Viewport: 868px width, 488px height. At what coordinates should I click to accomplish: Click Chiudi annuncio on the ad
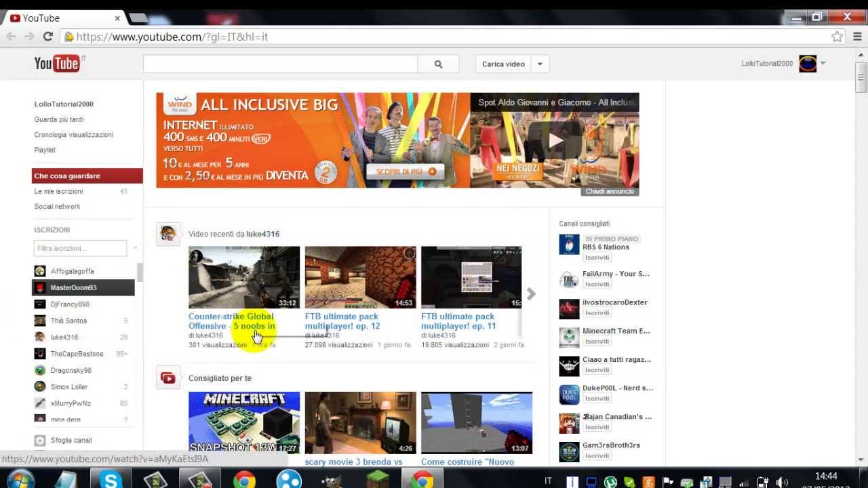tap(610, 191)
